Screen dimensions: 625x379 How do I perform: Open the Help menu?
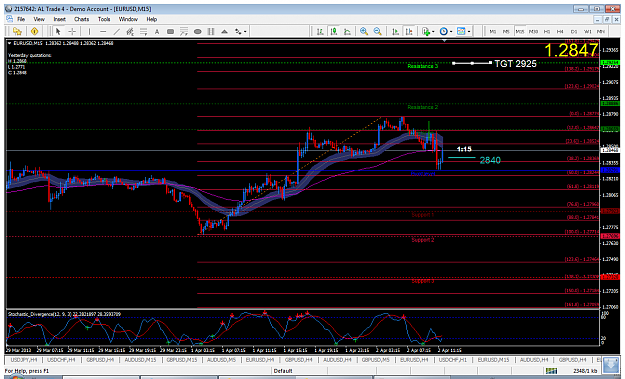point(151,19)
